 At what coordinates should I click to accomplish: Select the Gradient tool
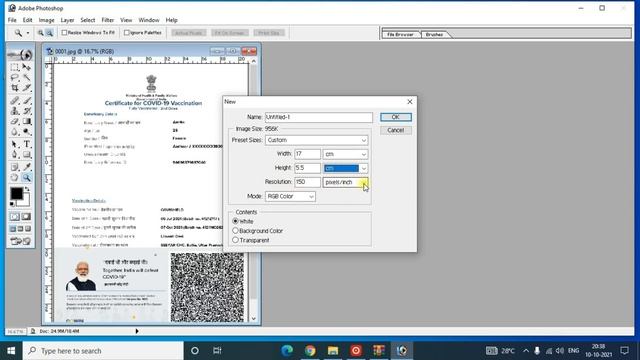click(27, 122)
